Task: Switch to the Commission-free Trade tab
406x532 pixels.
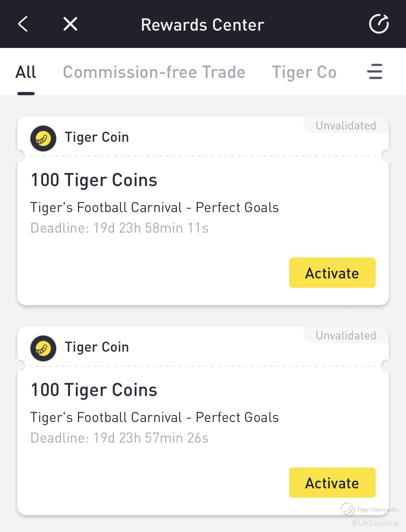Action: tap(154, 72)
